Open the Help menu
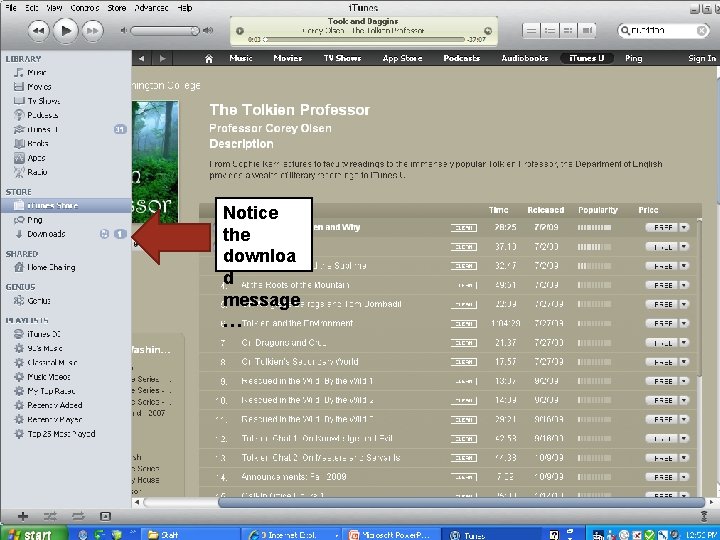 pyautogui.click(x=185, y=8)
